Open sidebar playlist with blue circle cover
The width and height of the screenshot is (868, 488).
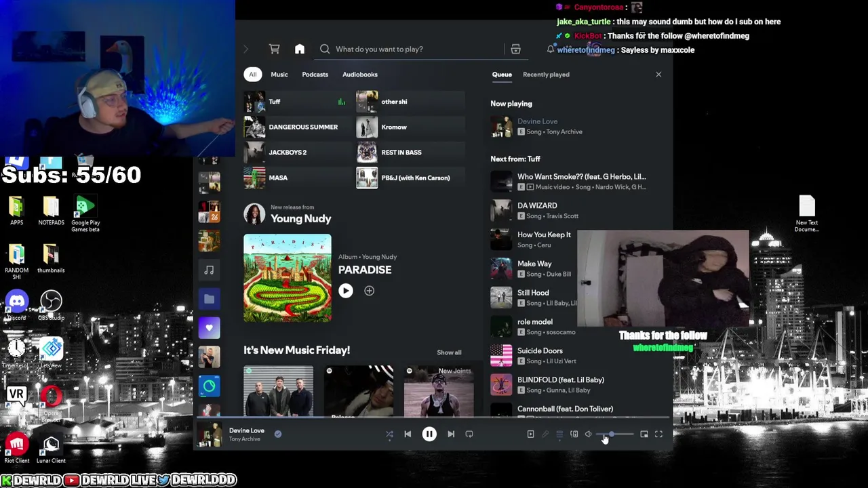pos(210,386)
